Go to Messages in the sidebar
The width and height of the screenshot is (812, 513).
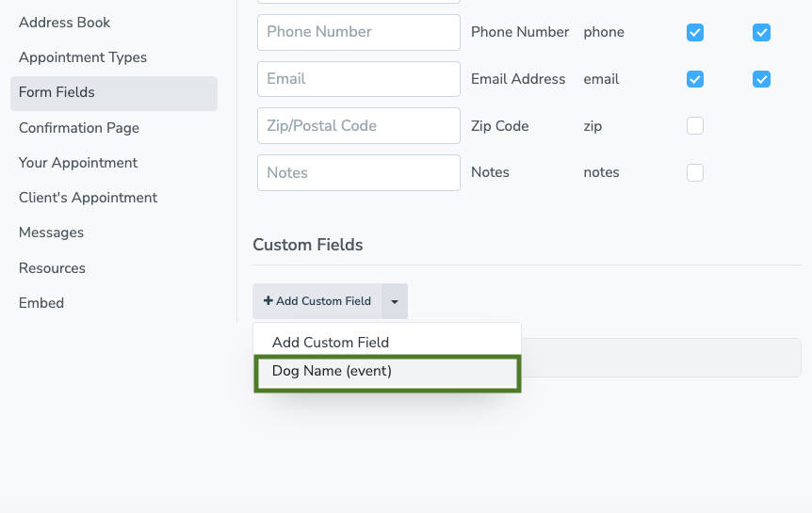coord(51,232)
